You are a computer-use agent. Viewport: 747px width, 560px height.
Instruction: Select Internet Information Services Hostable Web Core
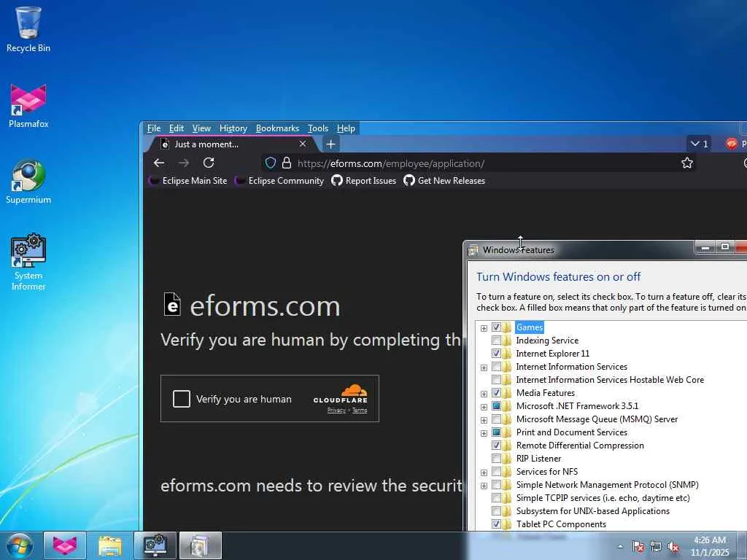[x=610, y=380]
